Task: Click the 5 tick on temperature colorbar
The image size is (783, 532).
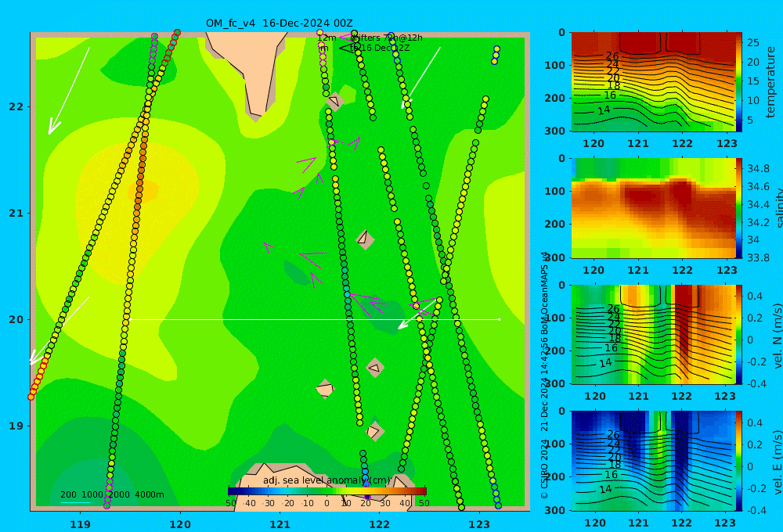Action: (750, 120)
